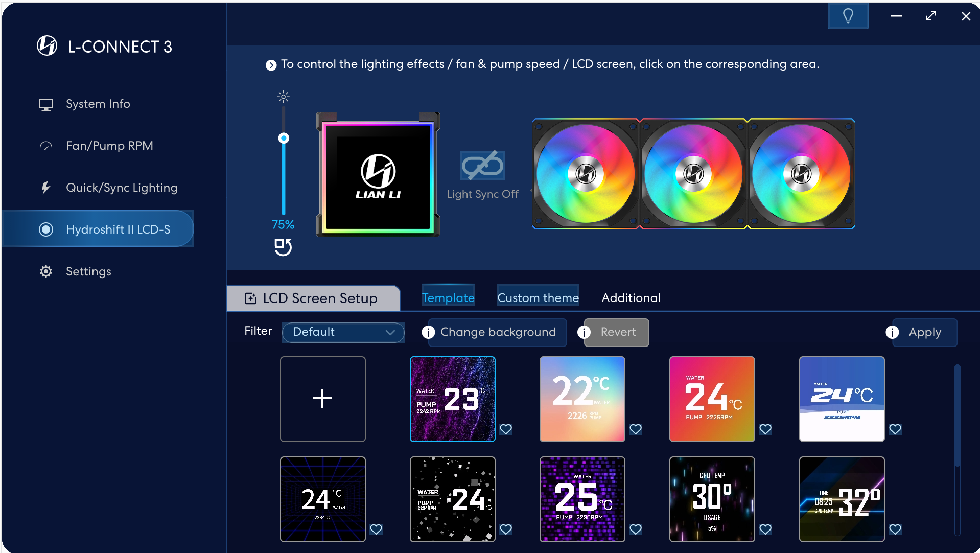980x553 pixels.
Task: Choose the purple pixel 25°C template
Action: click(x=582, y=499)
